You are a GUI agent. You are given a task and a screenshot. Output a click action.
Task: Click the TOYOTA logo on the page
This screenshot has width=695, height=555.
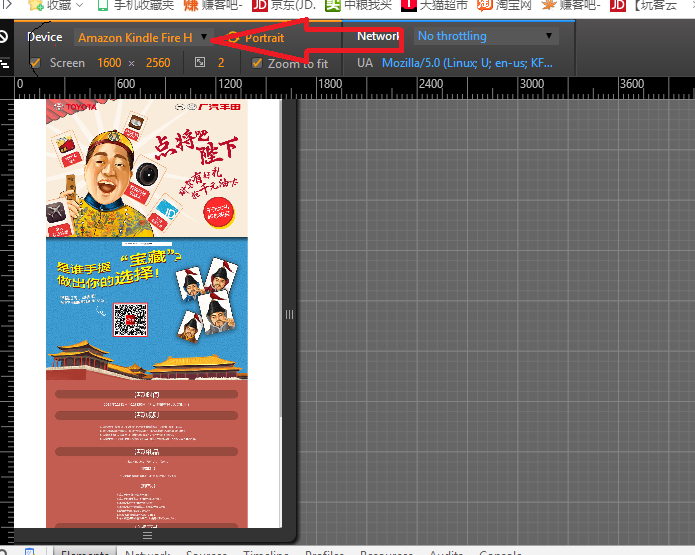click(75, 107)
